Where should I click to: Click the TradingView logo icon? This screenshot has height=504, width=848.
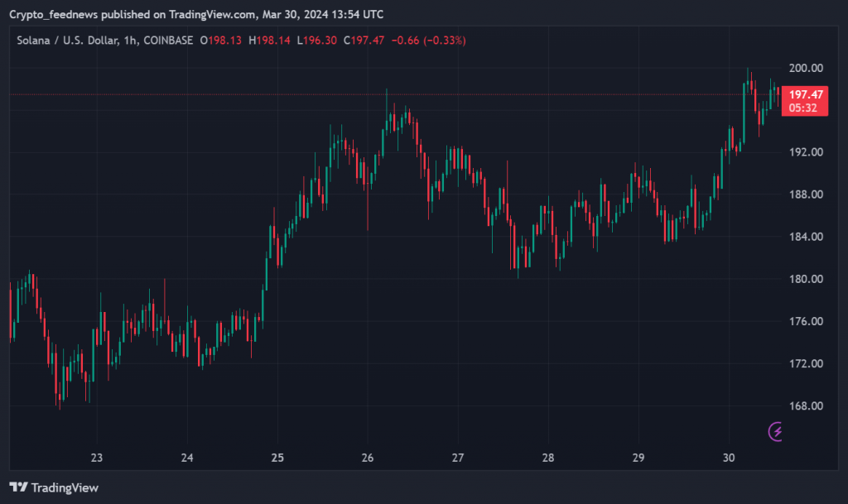(18, 487)
